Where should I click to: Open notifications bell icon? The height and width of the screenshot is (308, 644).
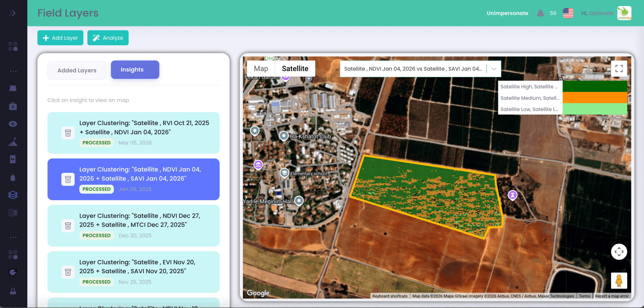540,13
